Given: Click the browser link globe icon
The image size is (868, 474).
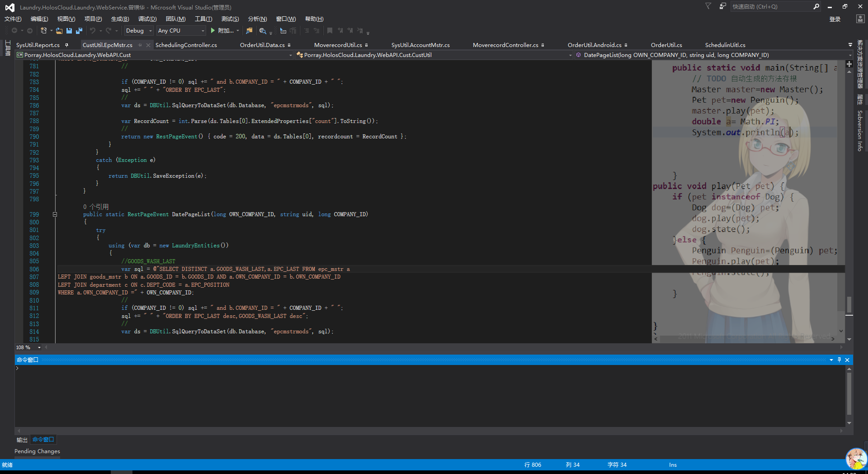Looking at the screenshot, I should coord(263,31).
